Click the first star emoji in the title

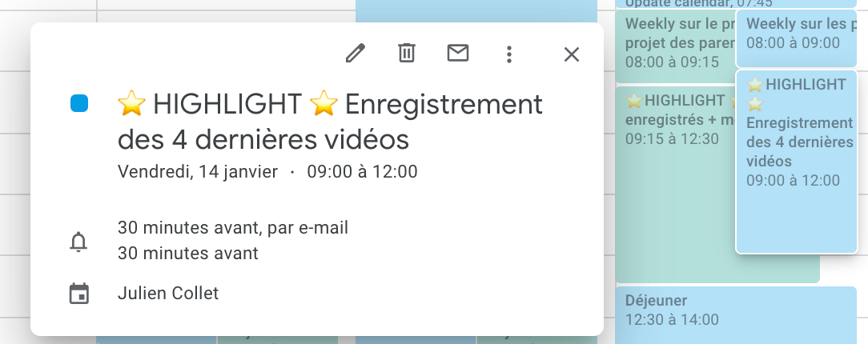coord(132,103)
